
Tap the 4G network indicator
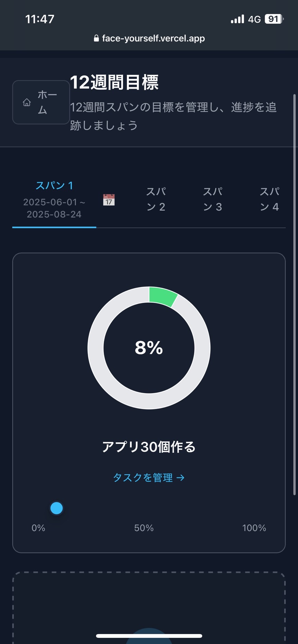254,20
